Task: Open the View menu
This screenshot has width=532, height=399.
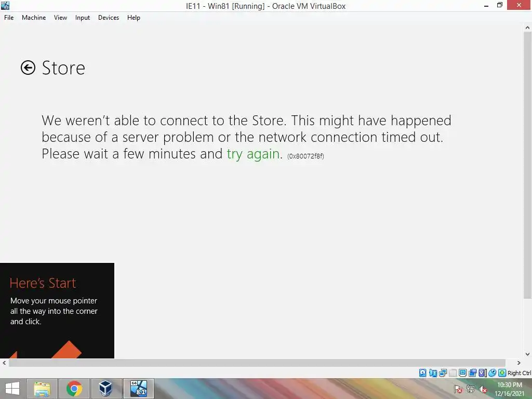Action: coord(60,18)
